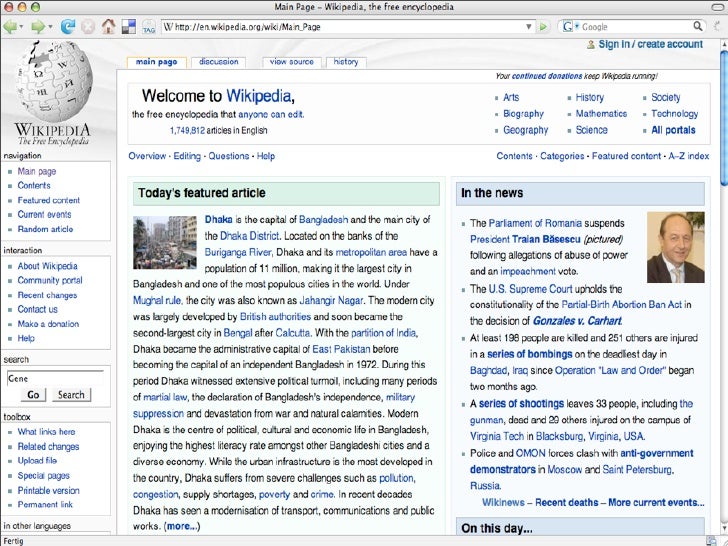Open the Arts portal link
Image resolution: width=728 pixels, height=546 pixels.
point(511,98)
